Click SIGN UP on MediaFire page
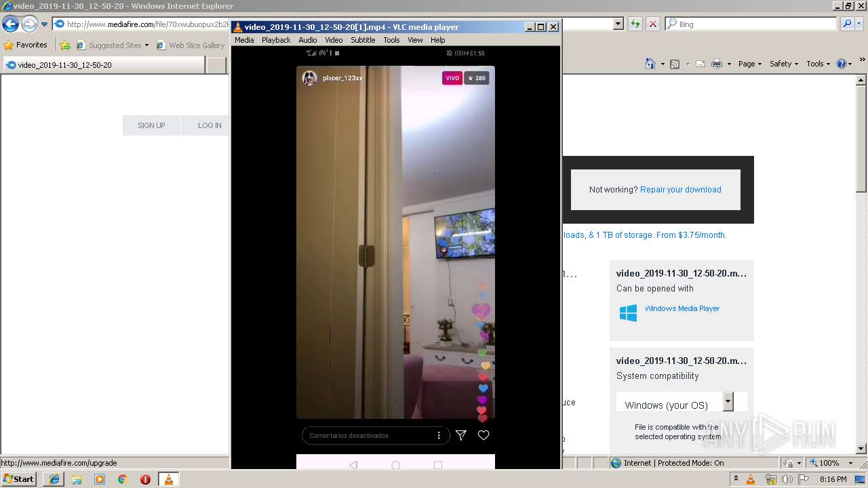Viewport: 868px width, 488px height. [x=151, y=125]
